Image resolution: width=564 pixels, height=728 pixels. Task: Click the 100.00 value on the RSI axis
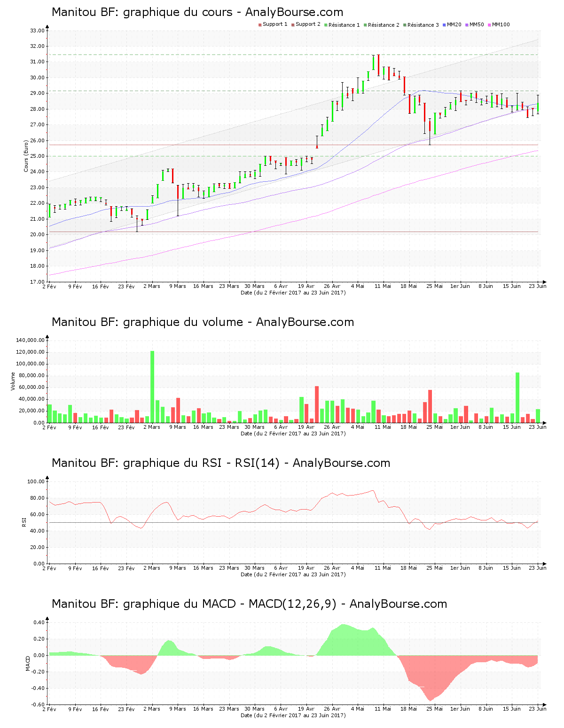36,481
